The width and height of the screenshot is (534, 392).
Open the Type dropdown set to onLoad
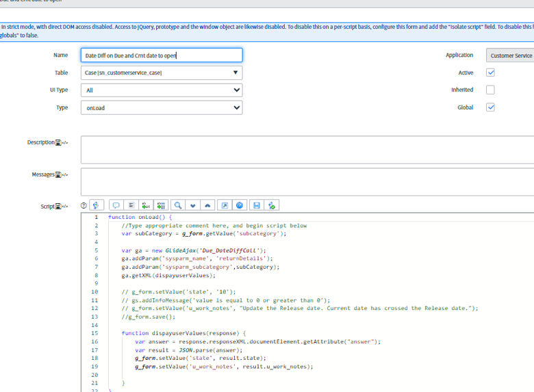coord(162,107)
